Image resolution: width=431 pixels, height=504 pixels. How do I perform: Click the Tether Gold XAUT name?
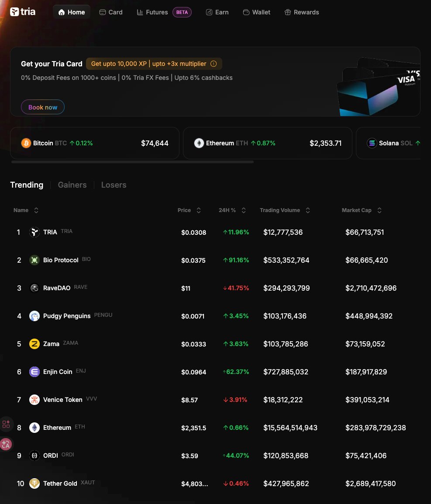pyautogui.click(x=60, y=483)
